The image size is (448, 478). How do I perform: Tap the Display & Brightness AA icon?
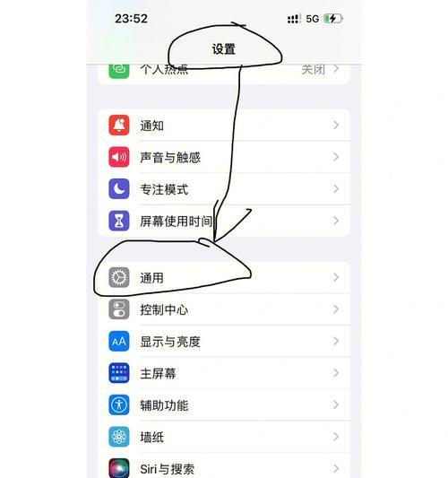[x=119, y=341]
